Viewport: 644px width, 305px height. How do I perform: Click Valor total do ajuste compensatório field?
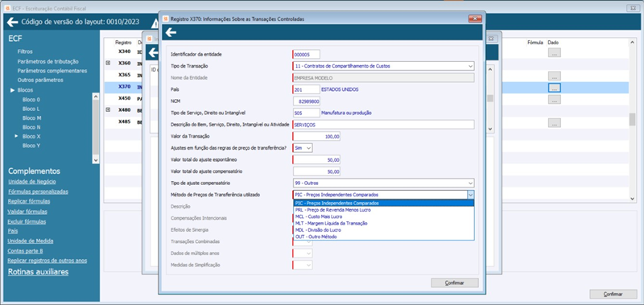[316, 171]
